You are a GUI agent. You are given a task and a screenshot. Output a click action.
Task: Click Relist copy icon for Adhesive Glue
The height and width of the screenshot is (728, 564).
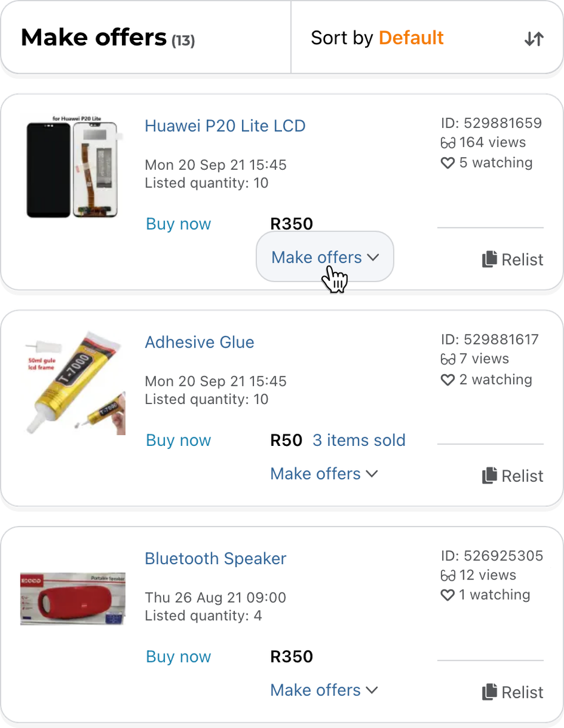pyautogui.click(x=489, y=476)
